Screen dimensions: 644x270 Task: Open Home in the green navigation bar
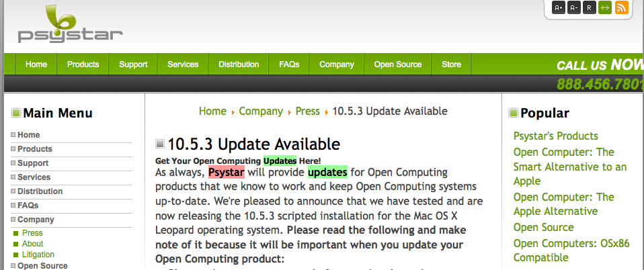pos(36,64)
